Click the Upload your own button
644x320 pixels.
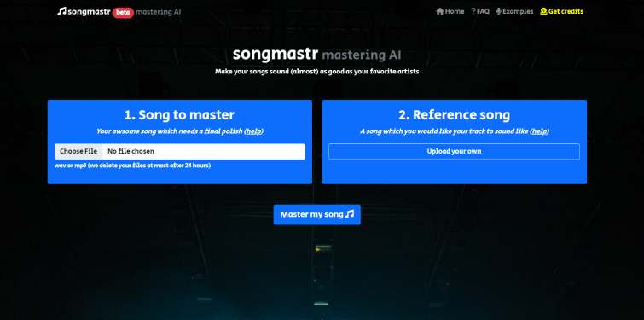click(455, 151)
